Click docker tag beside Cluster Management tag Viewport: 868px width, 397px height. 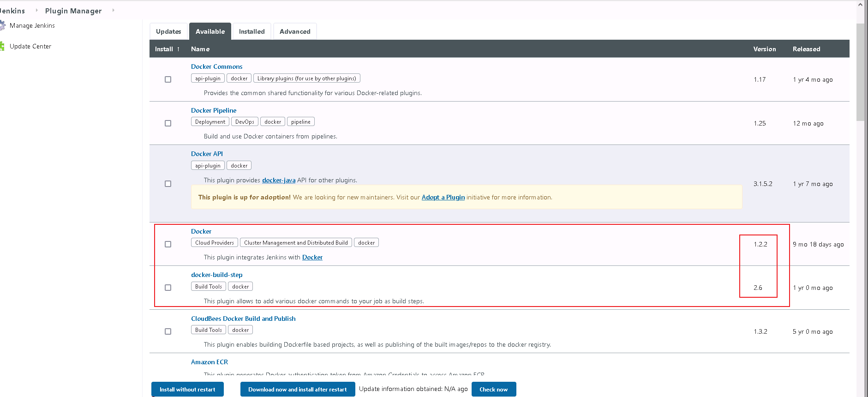pos(366,243)
